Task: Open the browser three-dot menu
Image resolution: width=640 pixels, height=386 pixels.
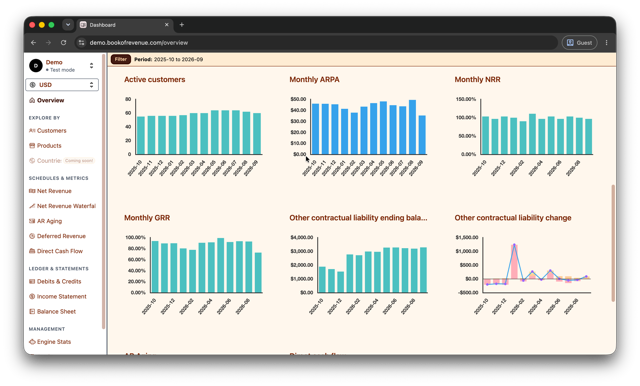Action: coord(607,43)
